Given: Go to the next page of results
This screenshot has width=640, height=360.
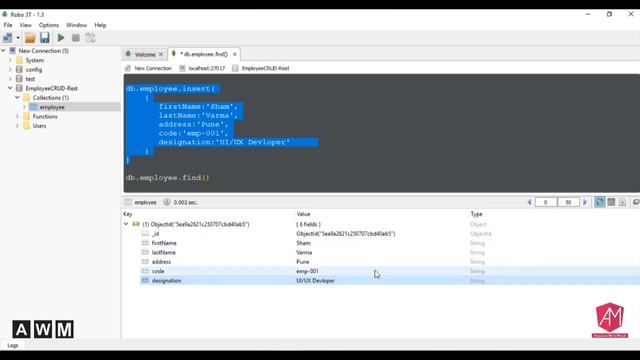Looking at the screenshot, I should pyautogui.click(x=585, y=202).
